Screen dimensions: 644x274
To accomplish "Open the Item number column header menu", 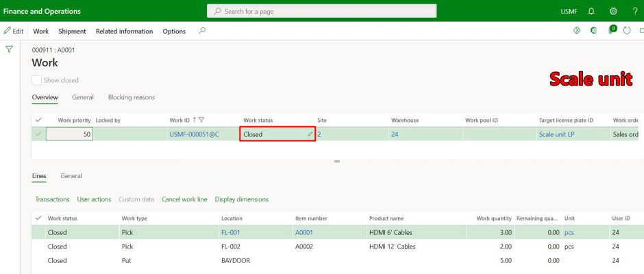I will [311, 219].
